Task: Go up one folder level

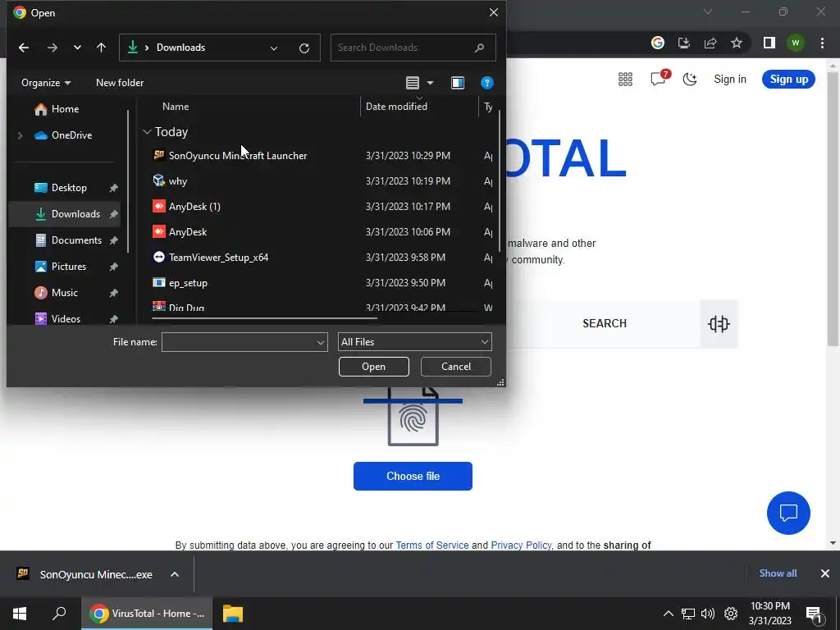Action: (101, 48)
